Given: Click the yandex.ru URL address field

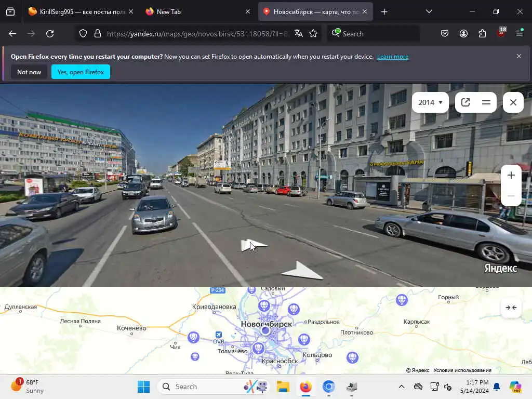Looking at the screenshot, I should [197, 34].
